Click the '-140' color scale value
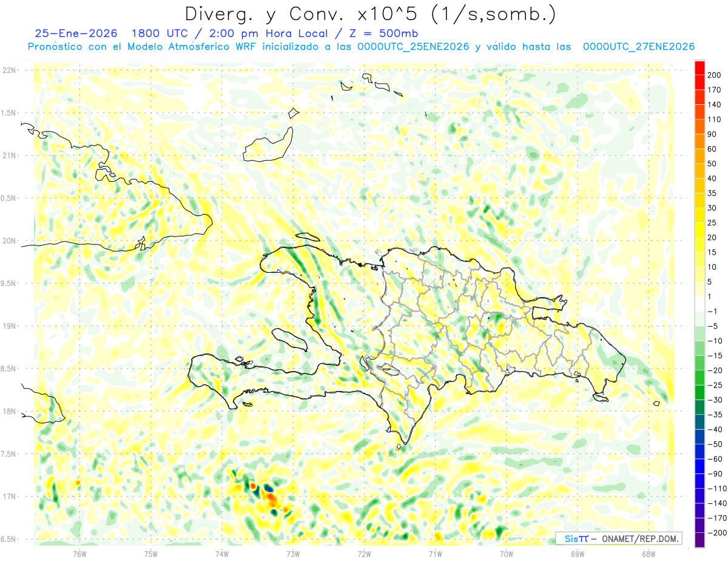Image resolution: width=728 pixels, height=562 pixels. (x=716, y=503)
